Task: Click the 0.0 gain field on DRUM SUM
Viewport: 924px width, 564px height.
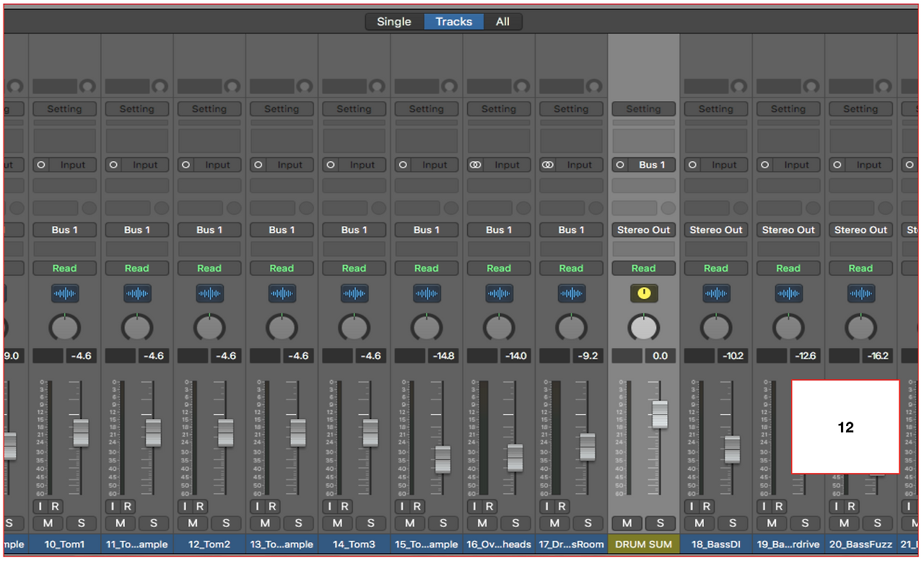Action: click(661, 356)
